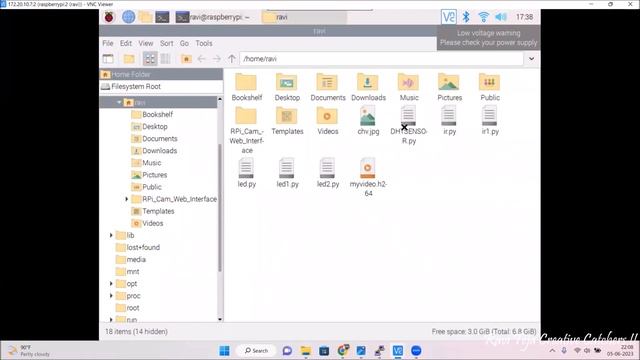Select Public in the folder tree
The width and height of the screenshot is (640, 360).
(x=151, y=187)
